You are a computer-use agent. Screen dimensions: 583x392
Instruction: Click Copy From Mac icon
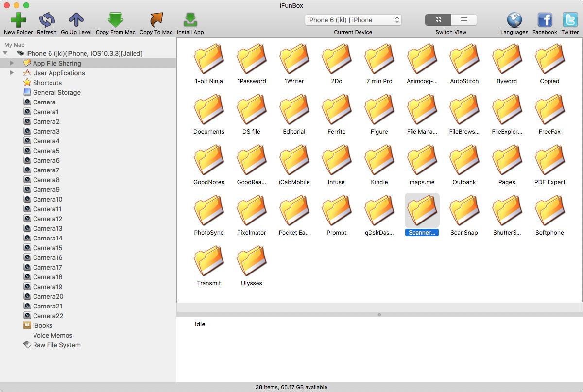tap(116, 20)
